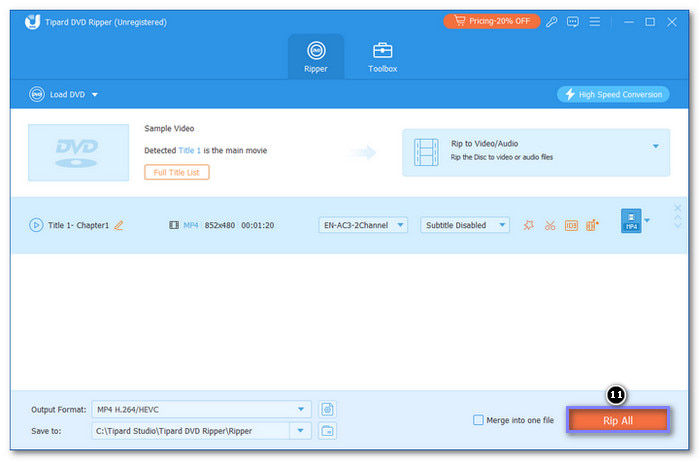The width and height of the screenshot is (700, 461).
Task: Open the EN-AC3-2Channel audio dropdown
Action: click(x=363, y=225)
